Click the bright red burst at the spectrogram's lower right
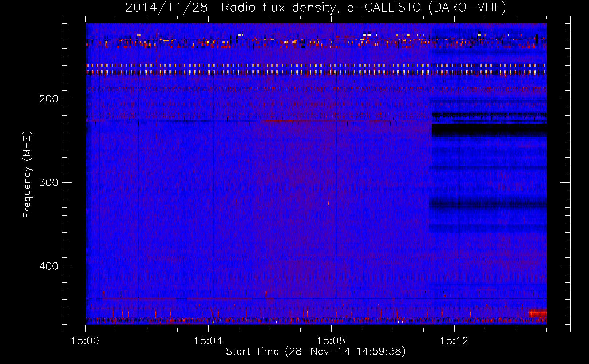Viewport: 589px width, 364px height. coord(537,313)
